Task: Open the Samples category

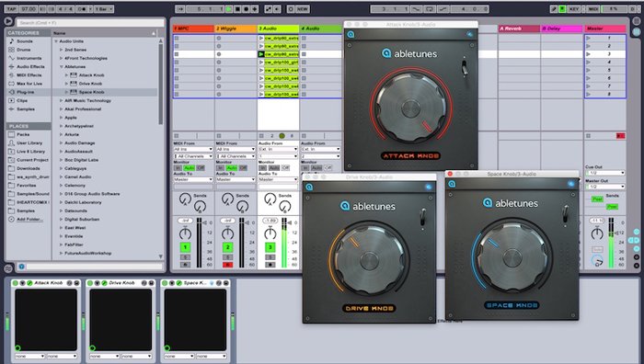Action: (x=26, y=109)
